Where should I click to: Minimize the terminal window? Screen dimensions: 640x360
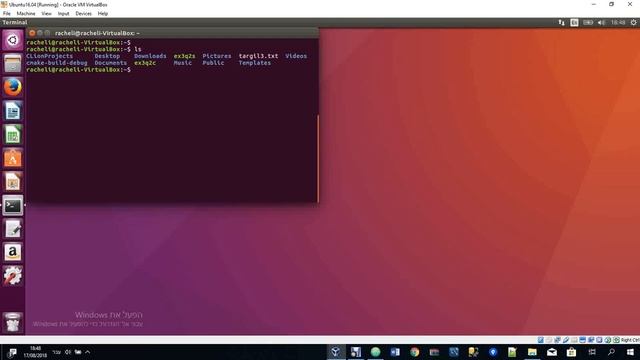pos(40,33)
